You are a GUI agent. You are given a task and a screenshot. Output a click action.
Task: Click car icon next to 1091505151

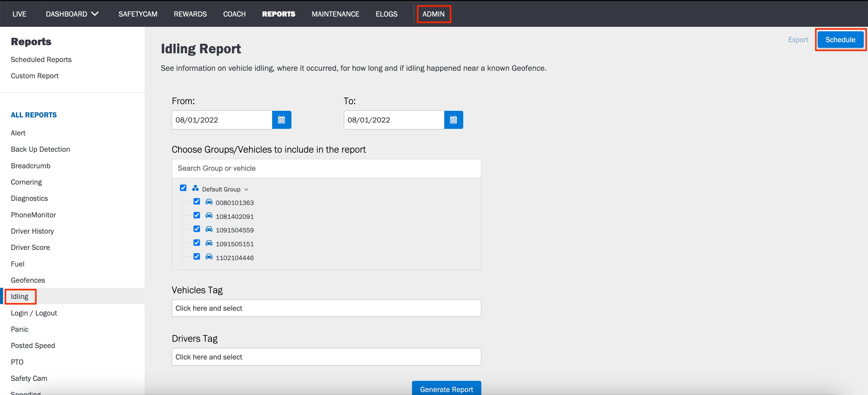click(x=209, y=243)
